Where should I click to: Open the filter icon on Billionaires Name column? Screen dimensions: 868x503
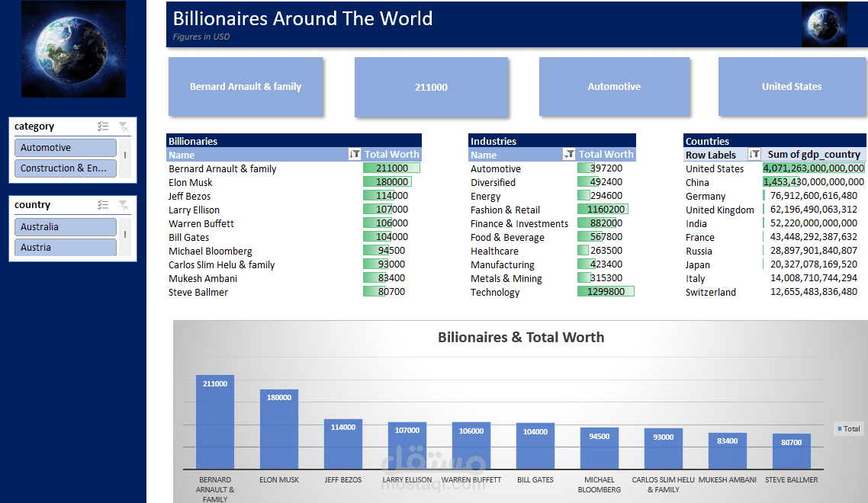(x=355, y=154)
